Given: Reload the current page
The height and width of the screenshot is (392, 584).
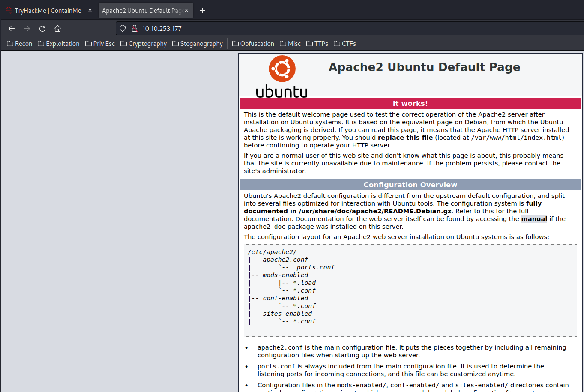Looking at the screenshot, I should click(x=42, y=29).
